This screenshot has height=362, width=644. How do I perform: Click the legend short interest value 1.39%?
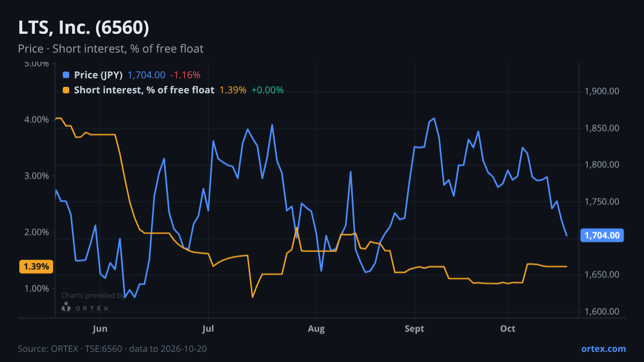(233, 90)
